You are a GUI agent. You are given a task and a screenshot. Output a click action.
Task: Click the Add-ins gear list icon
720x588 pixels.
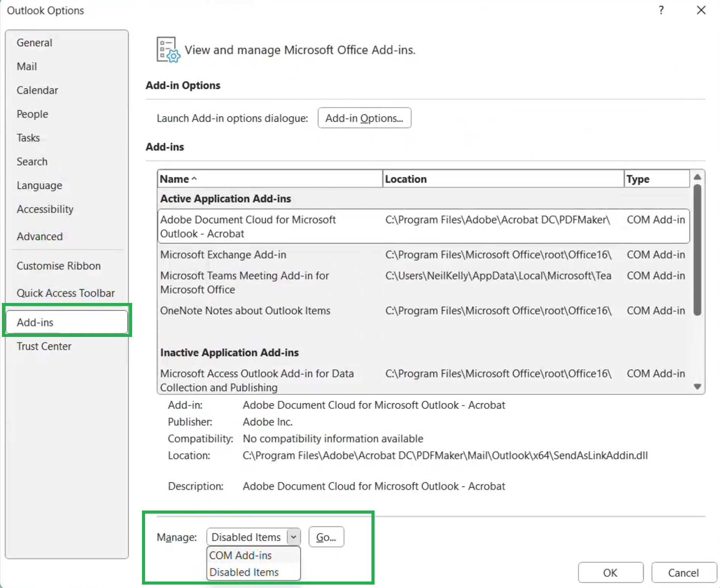[x=168, y=50]
